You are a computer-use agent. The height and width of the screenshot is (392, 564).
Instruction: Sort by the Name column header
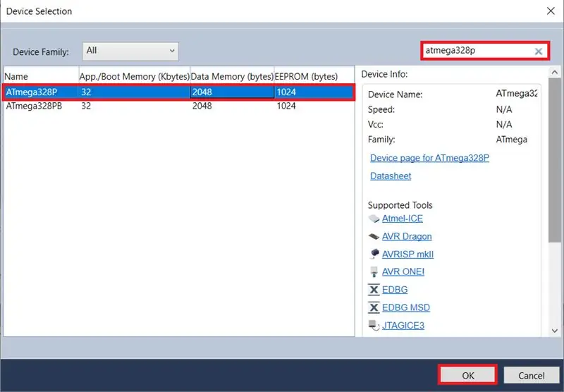click(41, 76)
